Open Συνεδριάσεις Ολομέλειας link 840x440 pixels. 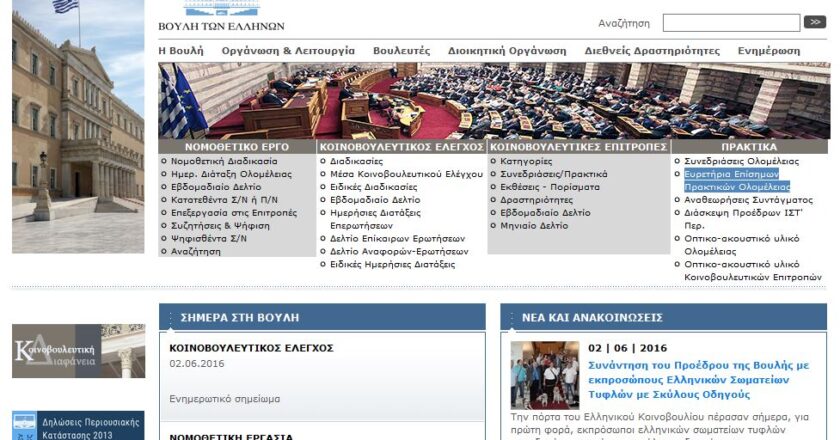click(x=741, y=161)
